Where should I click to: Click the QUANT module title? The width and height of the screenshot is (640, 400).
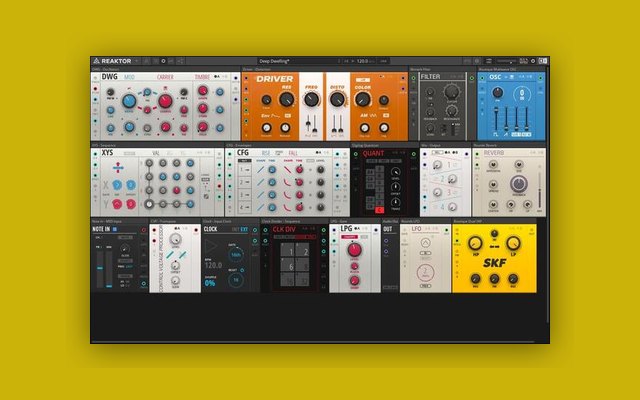click(373, 153)
